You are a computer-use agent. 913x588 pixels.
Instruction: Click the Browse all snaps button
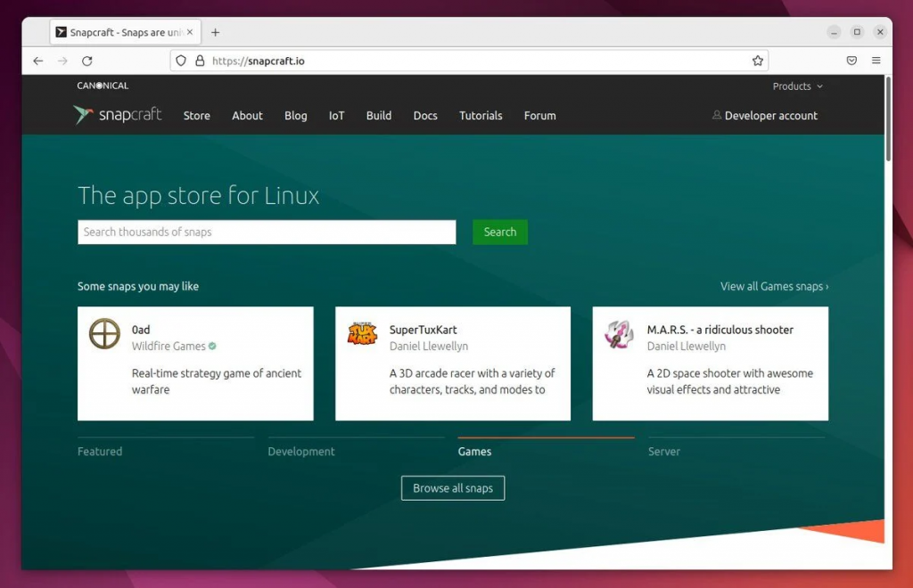(x=453, y=488)
